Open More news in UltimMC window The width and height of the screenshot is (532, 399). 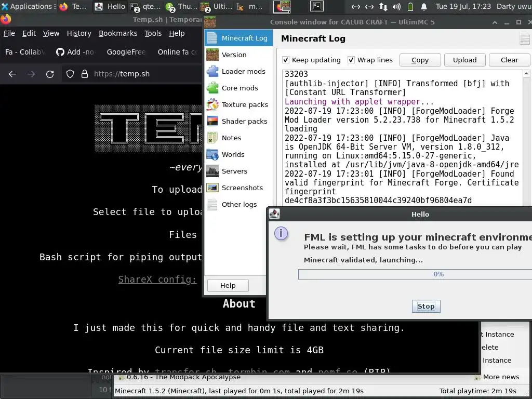(x=497, y=377)
